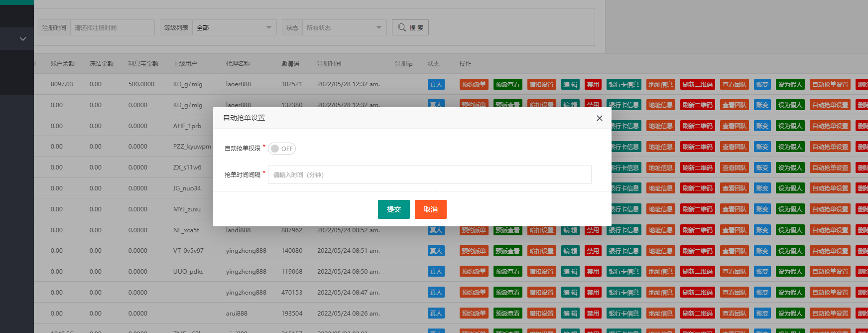Click the 注册时间 date input
868x333 pixels.
[113, 27]
